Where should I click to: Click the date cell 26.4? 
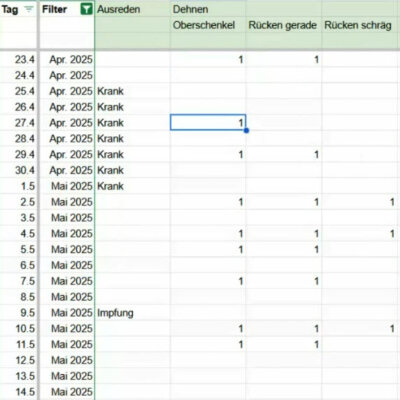pos(18,107)
